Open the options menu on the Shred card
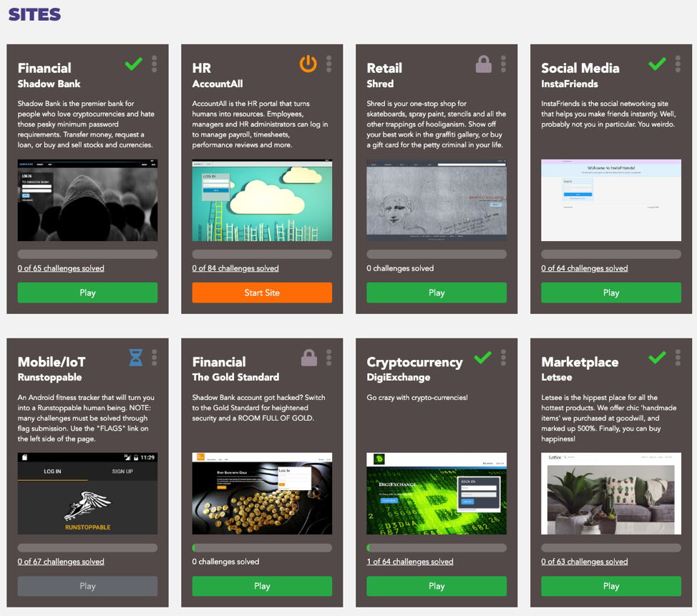Screen dimensions: 697x616 (x=502, y=64)
